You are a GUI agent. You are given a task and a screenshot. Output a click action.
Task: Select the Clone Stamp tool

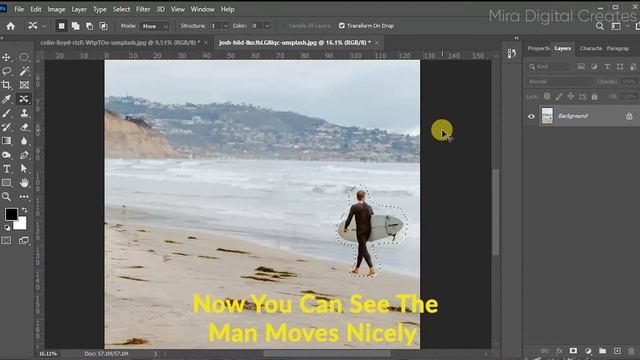24,113
